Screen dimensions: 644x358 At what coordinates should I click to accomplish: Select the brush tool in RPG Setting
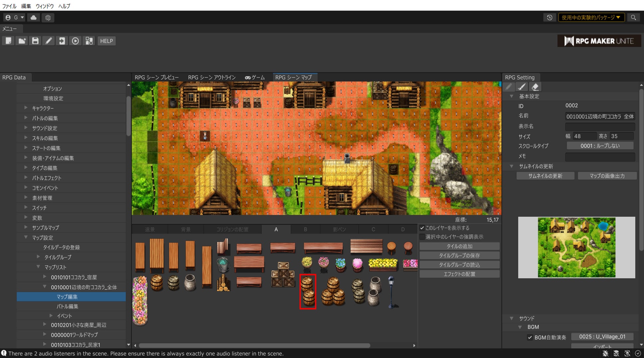click(x=522, y=87)
